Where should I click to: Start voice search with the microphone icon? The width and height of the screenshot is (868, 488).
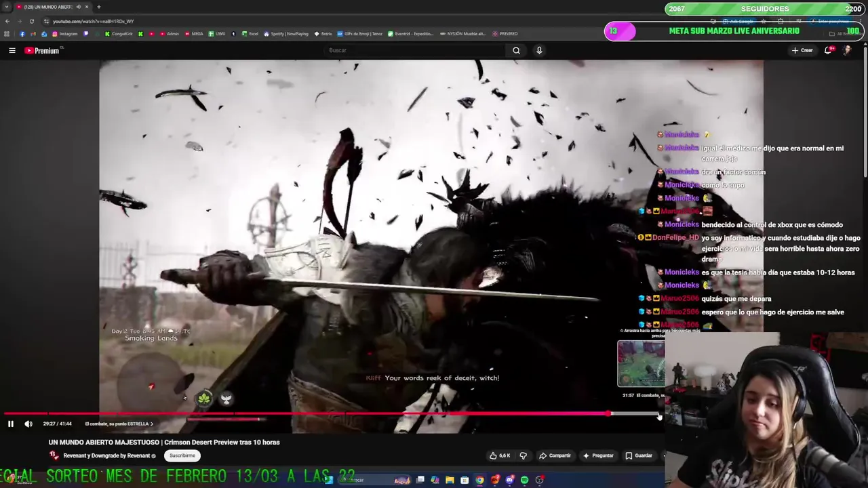point(539,50)
